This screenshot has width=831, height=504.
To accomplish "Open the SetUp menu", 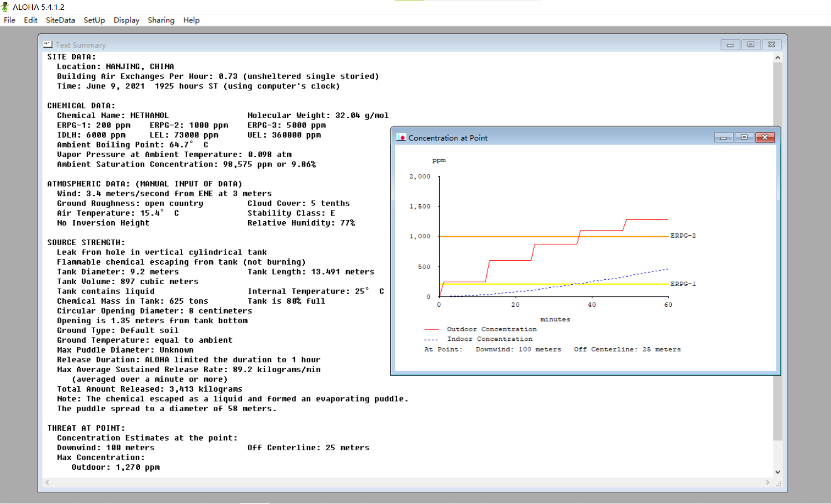I will [x=94, y=20].
